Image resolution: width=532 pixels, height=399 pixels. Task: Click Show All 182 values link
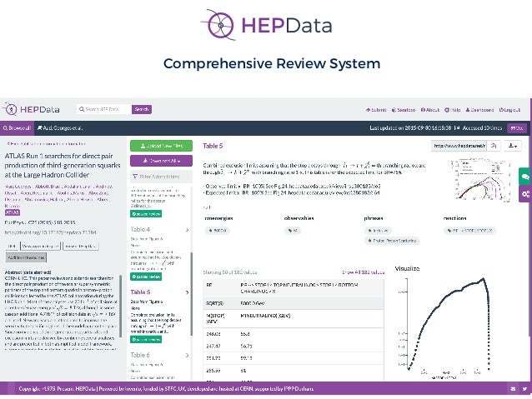coord(364,272)
